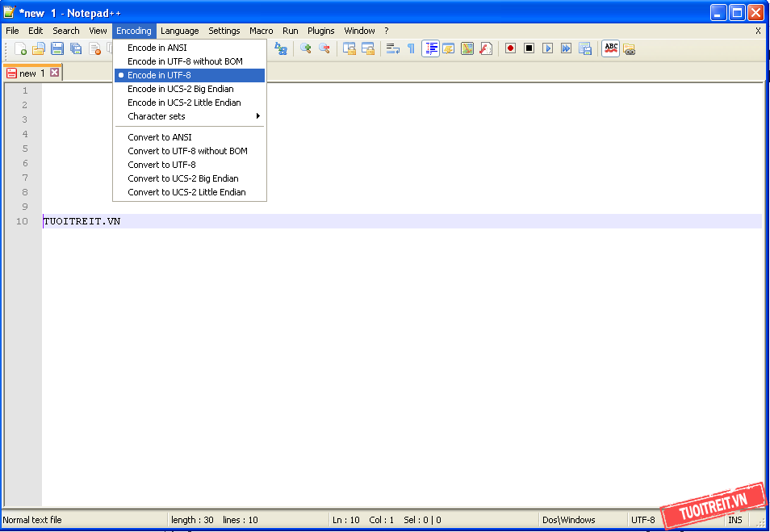Select Encode in ANSI option

point(157,48)
